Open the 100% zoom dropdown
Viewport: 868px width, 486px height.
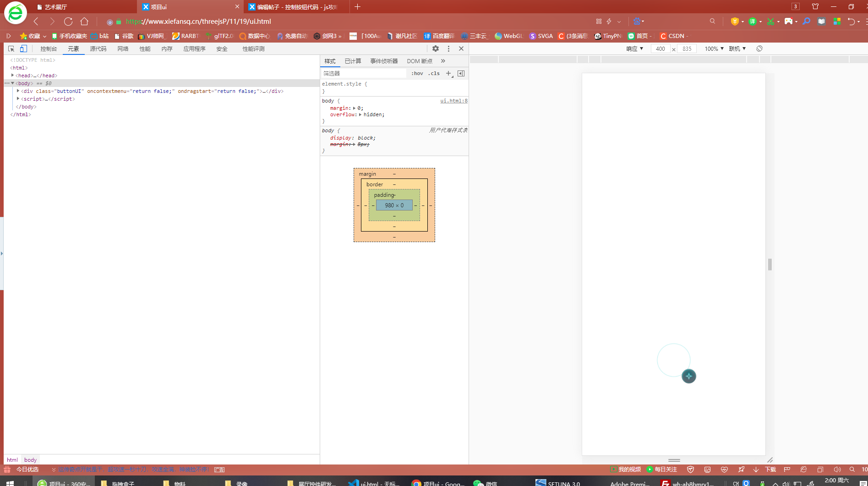click(714, 49)
